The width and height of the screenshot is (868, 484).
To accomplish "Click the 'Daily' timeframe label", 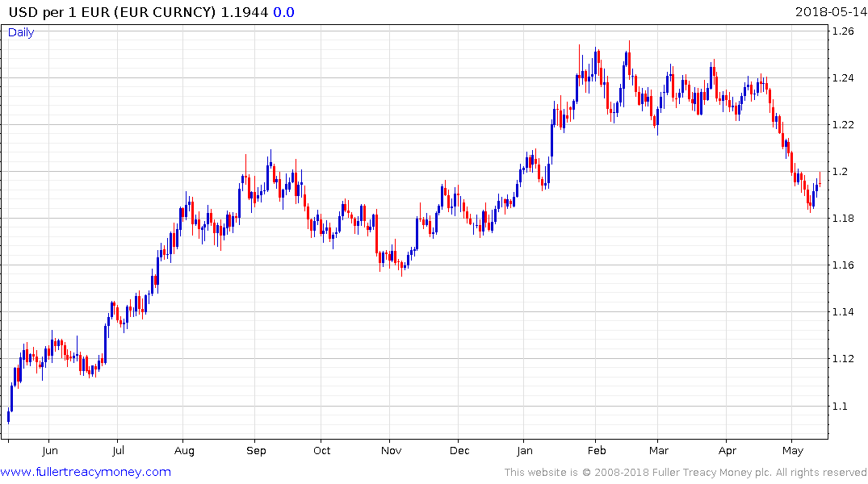I will pyautogui.click(x=21, y=32).
